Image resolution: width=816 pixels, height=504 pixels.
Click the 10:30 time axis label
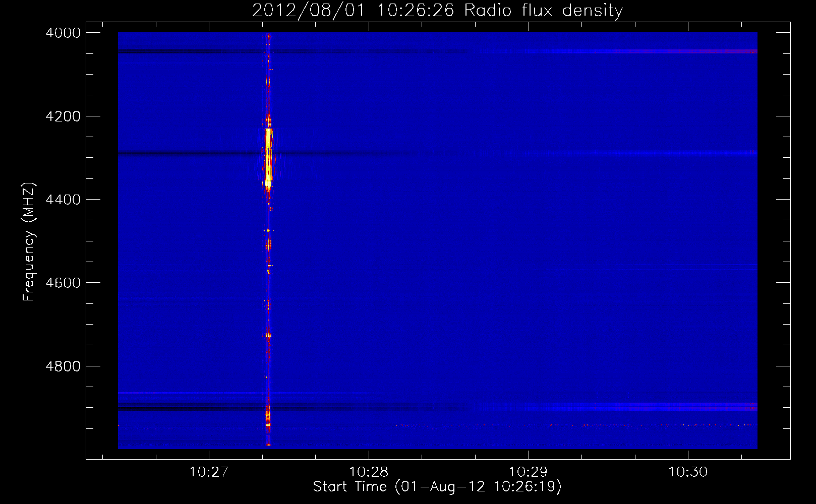point(688,472)
